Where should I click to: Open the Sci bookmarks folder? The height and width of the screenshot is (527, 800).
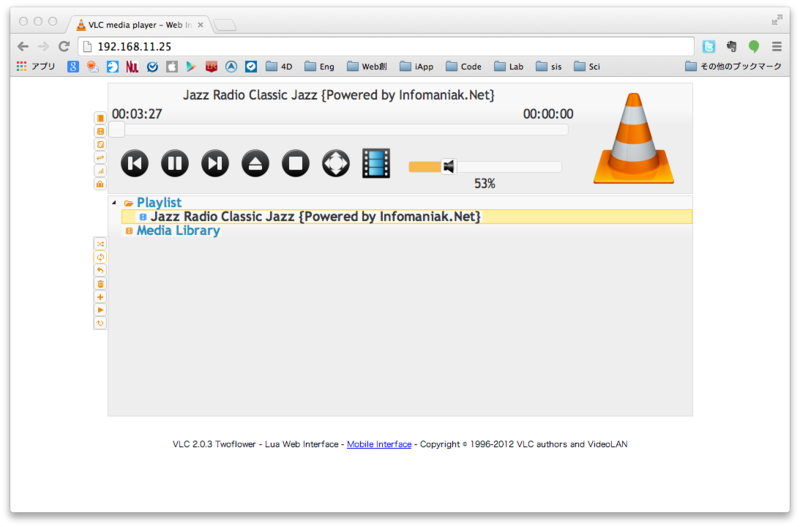[587, 66]
